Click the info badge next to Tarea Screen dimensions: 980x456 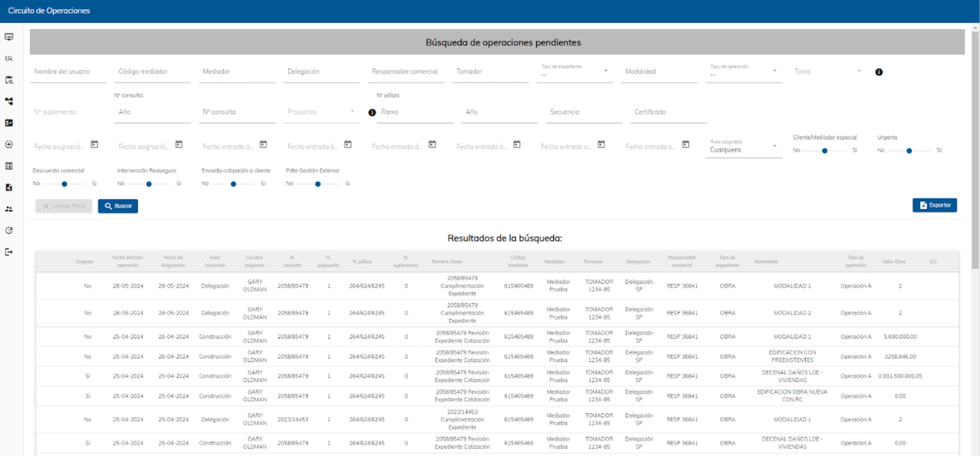point(879,72)
